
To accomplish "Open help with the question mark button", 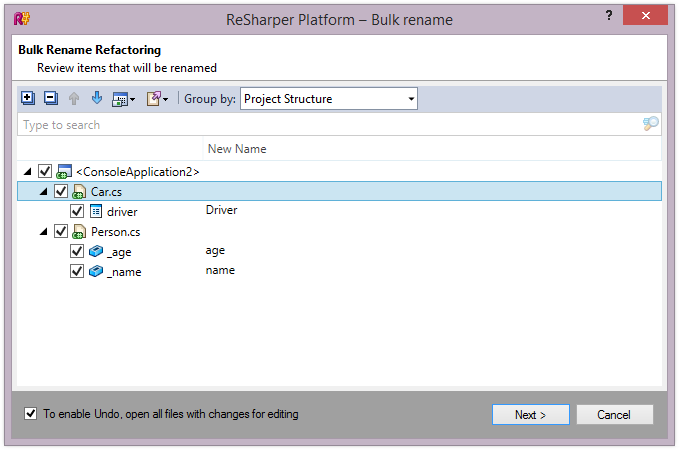I will 609,16.
